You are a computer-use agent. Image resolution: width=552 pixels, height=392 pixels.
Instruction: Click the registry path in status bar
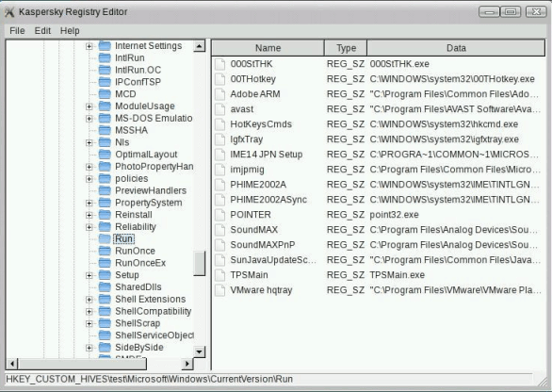pos(149,380)
